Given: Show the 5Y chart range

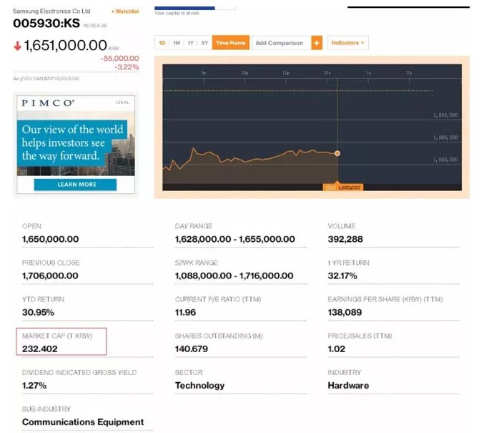Looking at the screenshot, I should 204,43.
